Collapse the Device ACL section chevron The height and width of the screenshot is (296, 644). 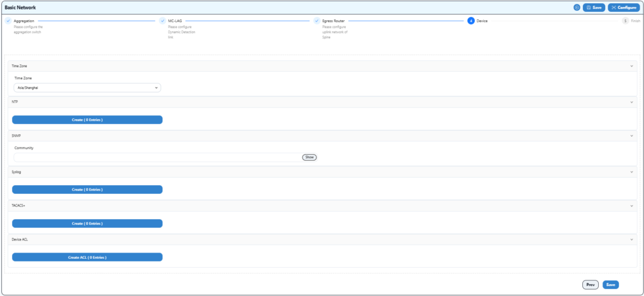tap(631, 239)
